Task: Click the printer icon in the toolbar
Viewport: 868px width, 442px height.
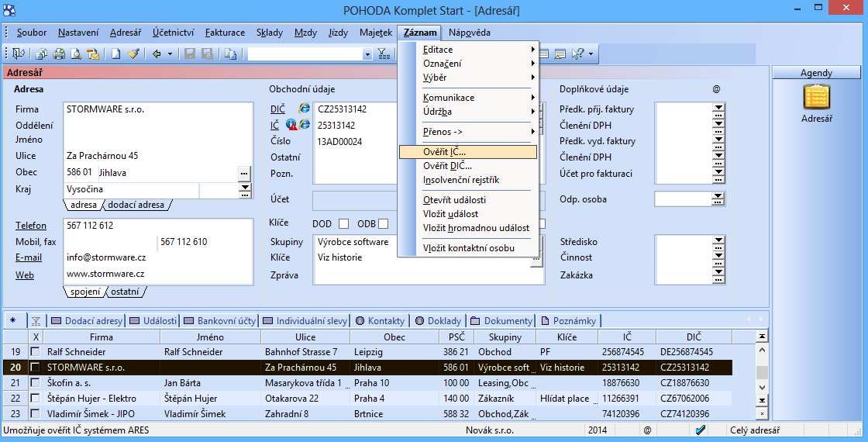Action: click(x=59, y=54)
